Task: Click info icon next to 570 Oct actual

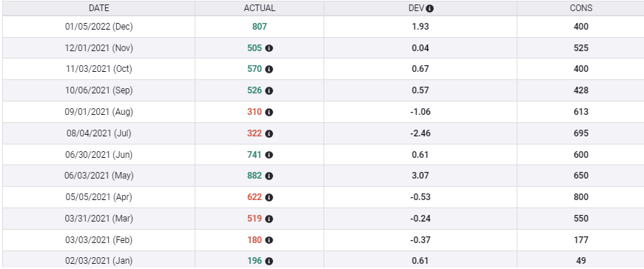Action: (x=269, y=69)
